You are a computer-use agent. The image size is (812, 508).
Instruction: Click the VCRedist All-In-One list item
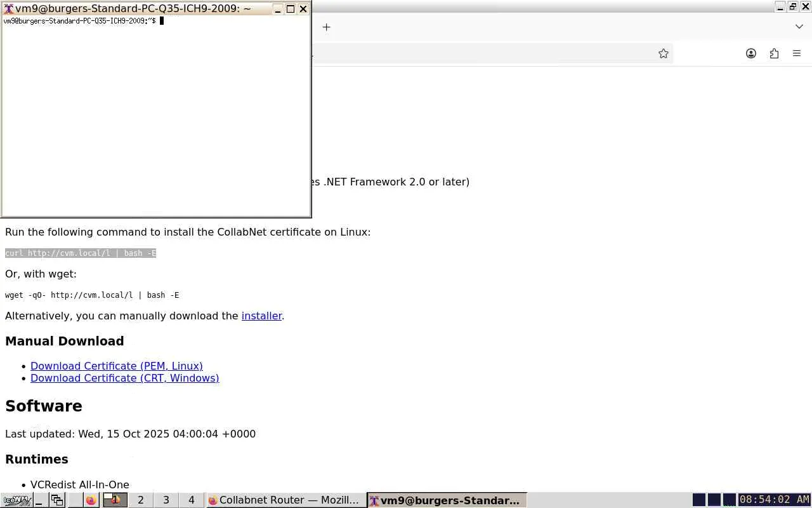[80, 485]
